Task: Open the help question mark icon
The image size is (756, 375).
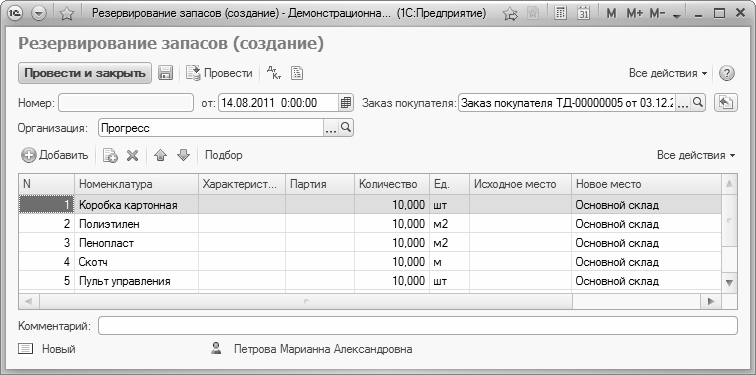Action: tap(727, 73)
